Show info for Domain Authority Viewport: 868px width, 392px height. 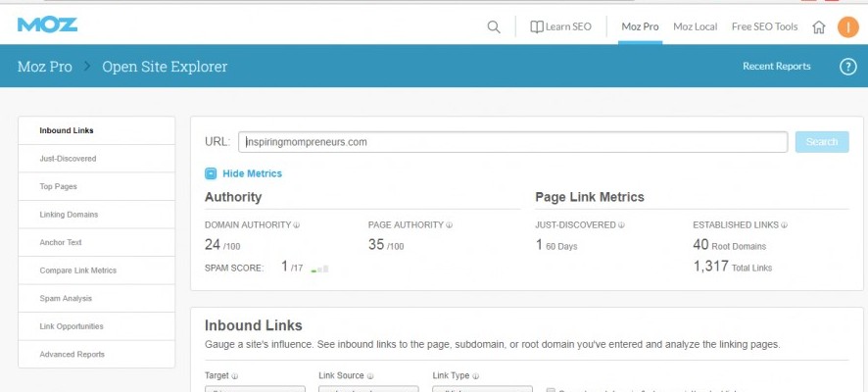pyautogui.click(x=297, y=225)
